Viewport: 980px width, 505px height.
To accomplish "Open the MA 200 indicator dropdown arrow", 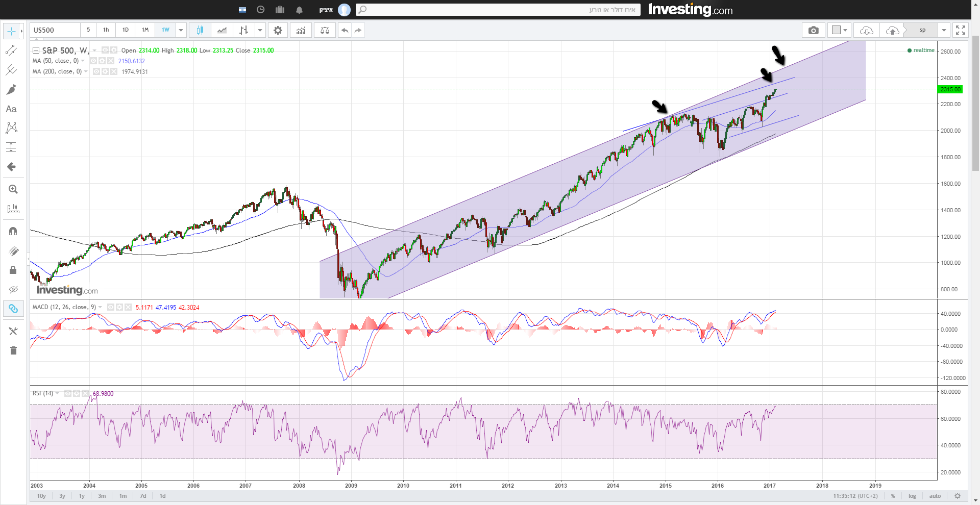I will [x=86, y=71].
